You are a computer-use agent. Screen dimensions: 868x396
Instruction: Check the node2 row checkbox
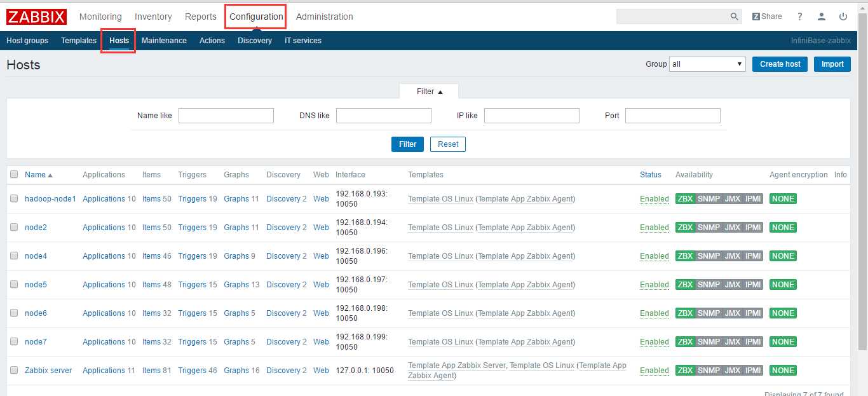pyautogui.click(x=14, y=227)
